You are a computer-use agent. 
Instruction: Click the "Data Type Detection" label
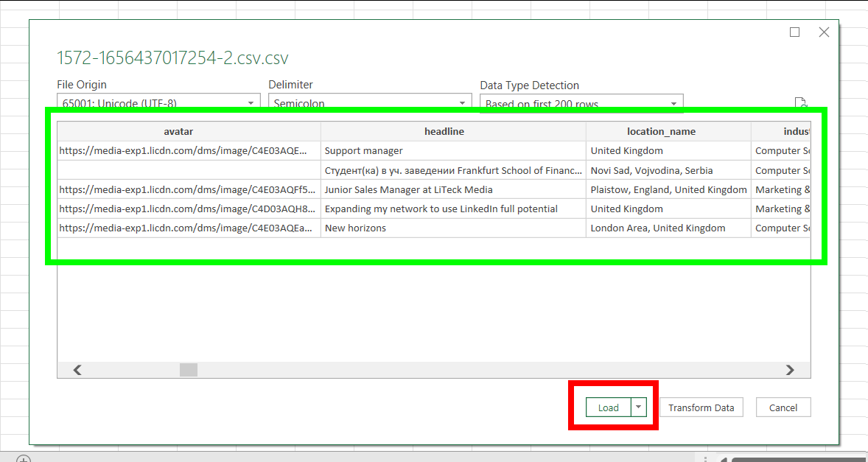[x=529, y=85]
